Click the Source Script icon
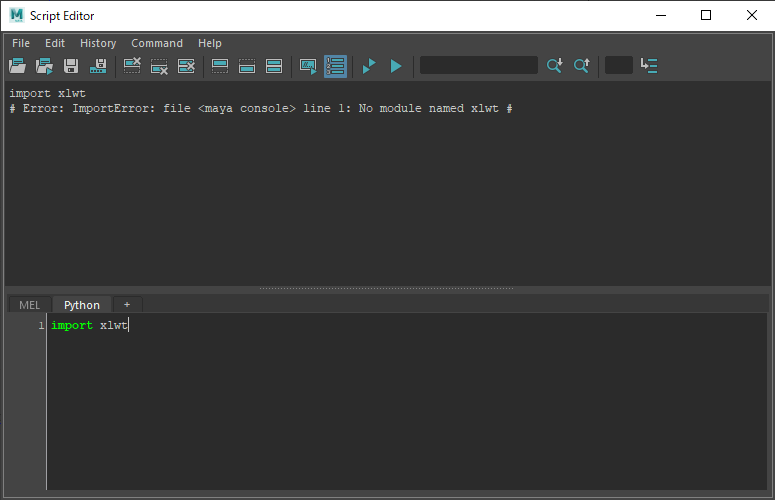Viewport: 775px width, 500px height. (45, 66)
